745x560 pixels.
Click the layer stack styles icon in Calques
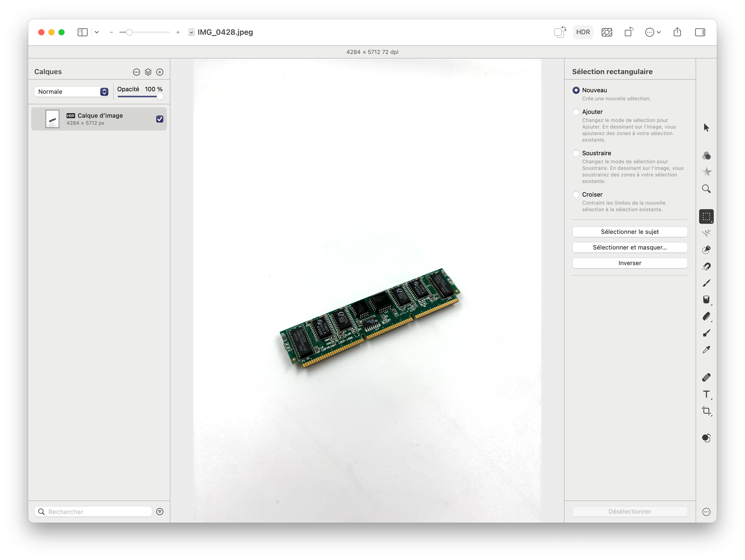pyautogui.click(x=148, y=72)
